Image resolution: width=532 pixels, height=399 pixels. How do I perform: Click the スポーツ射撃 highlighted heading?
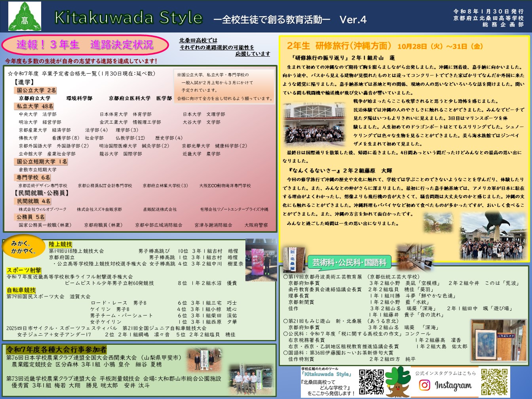[x=24, y=270]
